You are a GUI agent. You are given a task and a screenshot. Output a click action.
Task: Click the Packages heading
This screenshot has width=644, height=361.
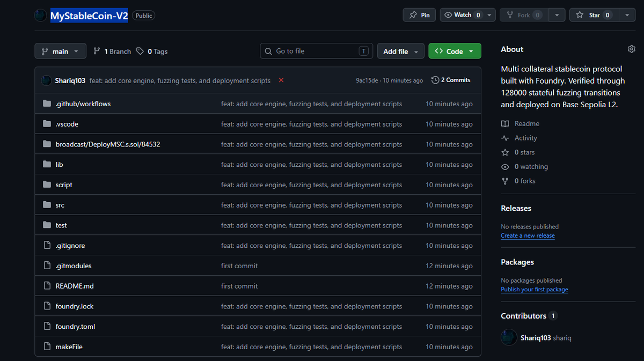(x=517, y=262)
